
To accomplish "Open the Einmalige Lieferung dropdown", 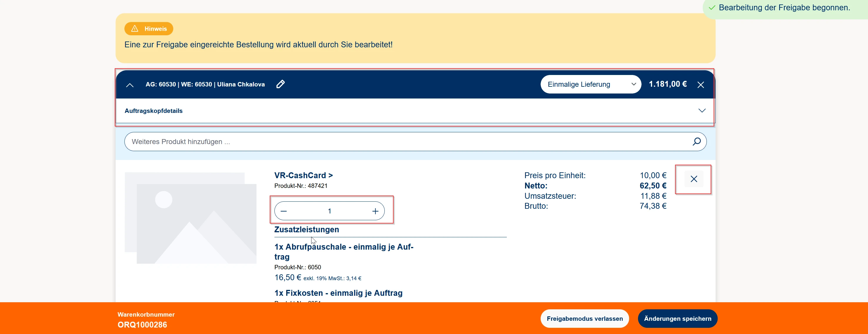I will pyautogui.click(x=590, y=84).
